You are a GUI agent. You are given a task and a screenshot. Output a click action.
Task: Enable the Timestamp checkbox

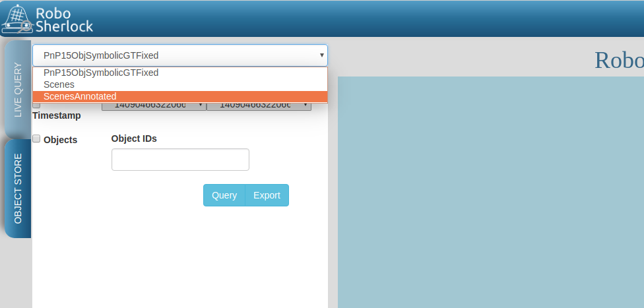tap(36, 105)
